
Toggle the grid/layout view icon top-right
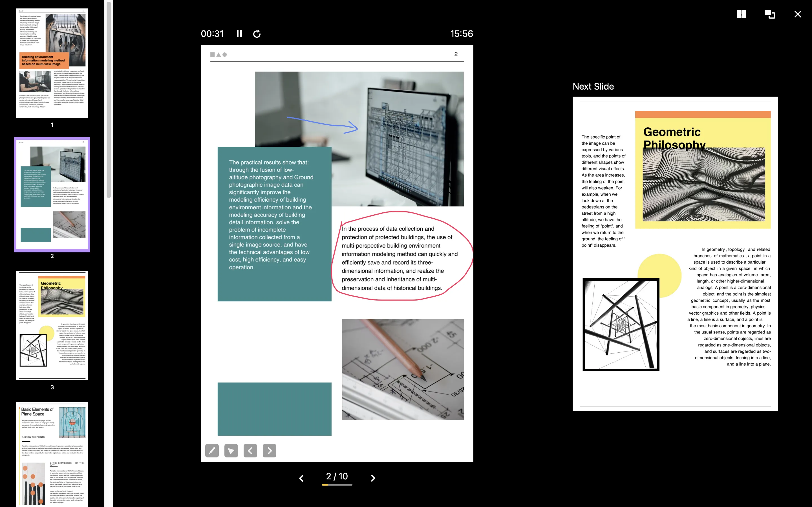742,14
